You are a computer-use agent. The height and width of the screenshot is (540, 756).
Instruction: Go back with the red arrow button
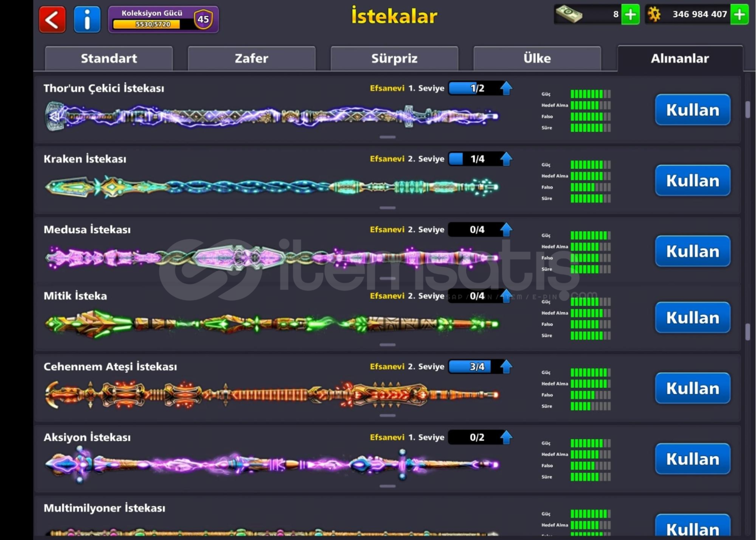point(52,19)
